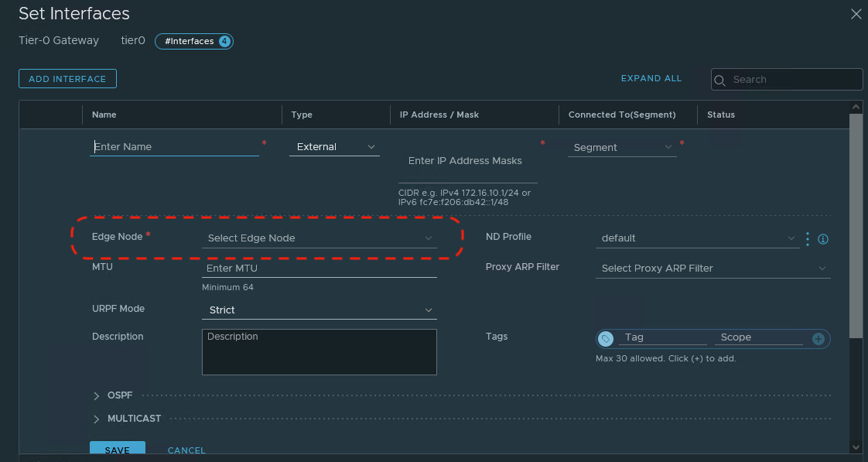Click the search magnifier icon

720,80
